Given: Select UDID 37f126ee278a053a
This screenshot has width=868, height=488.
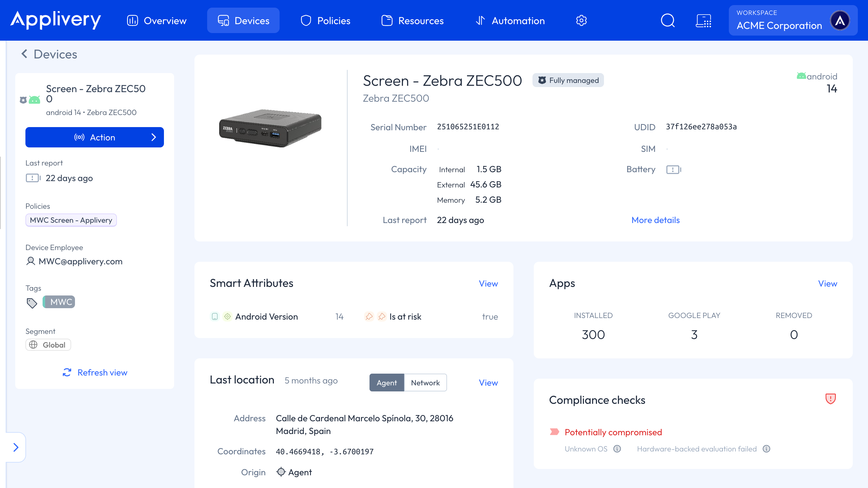Looking at the screenshot, I should (701, 127).
